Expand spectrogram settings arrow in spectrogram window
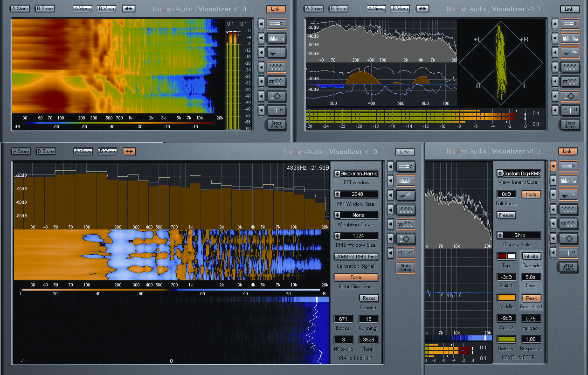 point(261,67)
